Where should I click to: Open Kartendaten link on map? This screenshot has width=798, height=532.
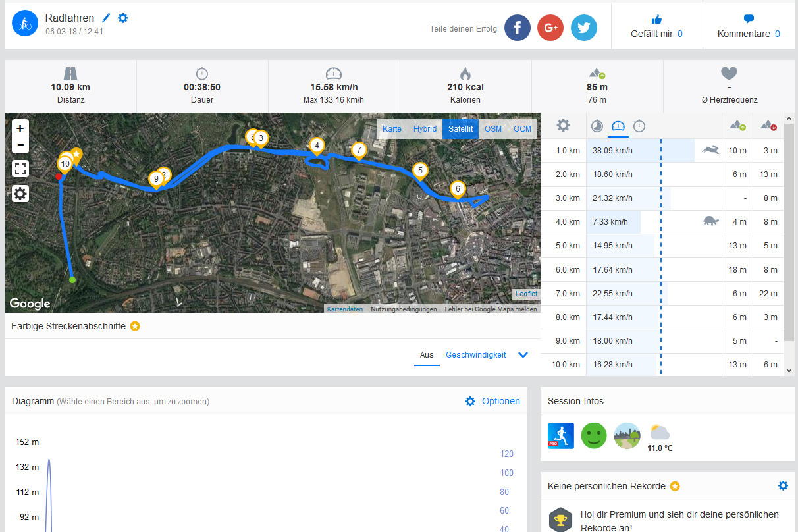[x=344, y=309]
